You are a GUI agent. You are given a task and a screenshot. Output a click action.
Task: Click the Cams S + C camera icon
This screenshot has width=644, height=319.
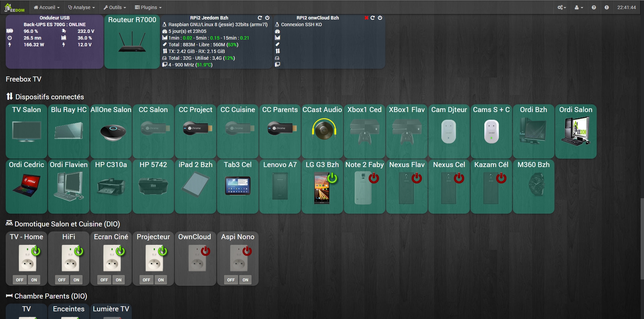coord(491,131)
